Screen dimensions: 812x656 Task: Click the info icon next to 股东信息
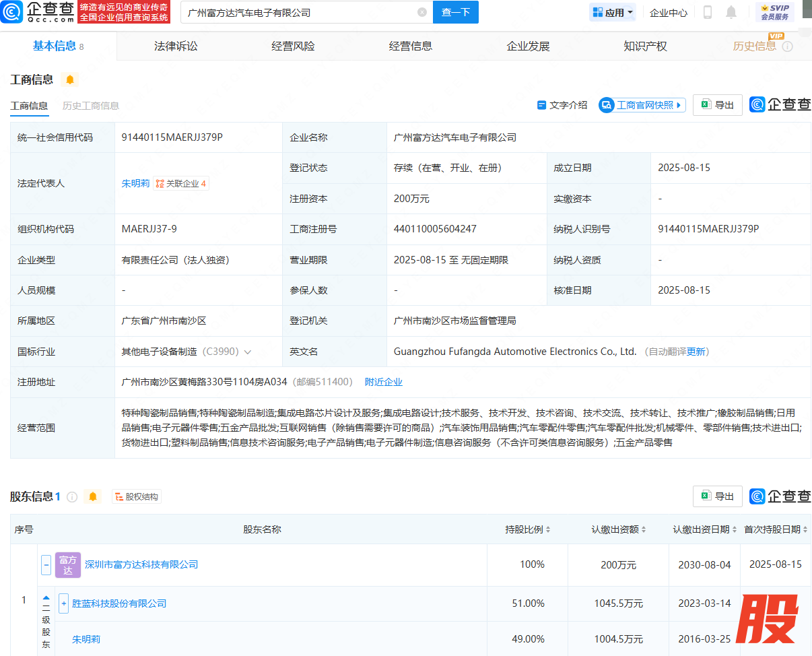(72, 497)
